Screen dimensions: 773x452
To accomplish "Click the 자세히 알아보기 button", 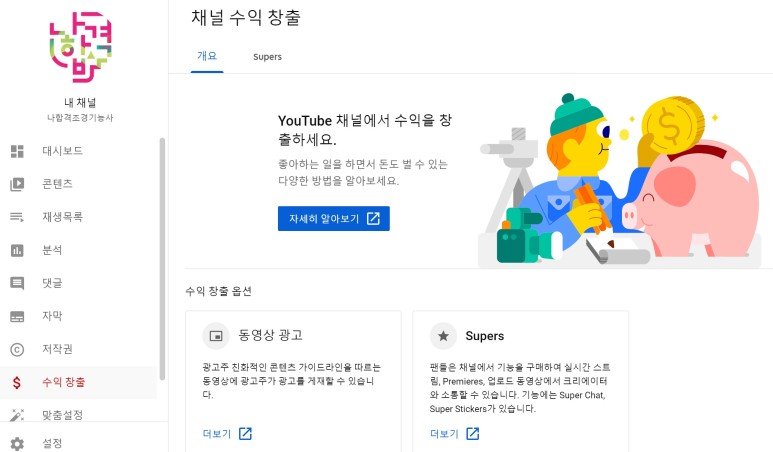I will pos(334,218).
